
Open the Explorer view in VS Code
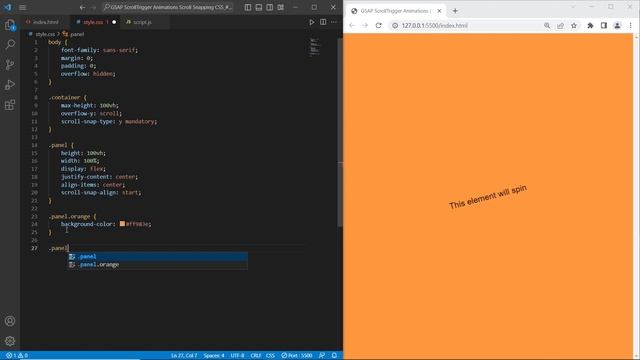coord(10,25)
